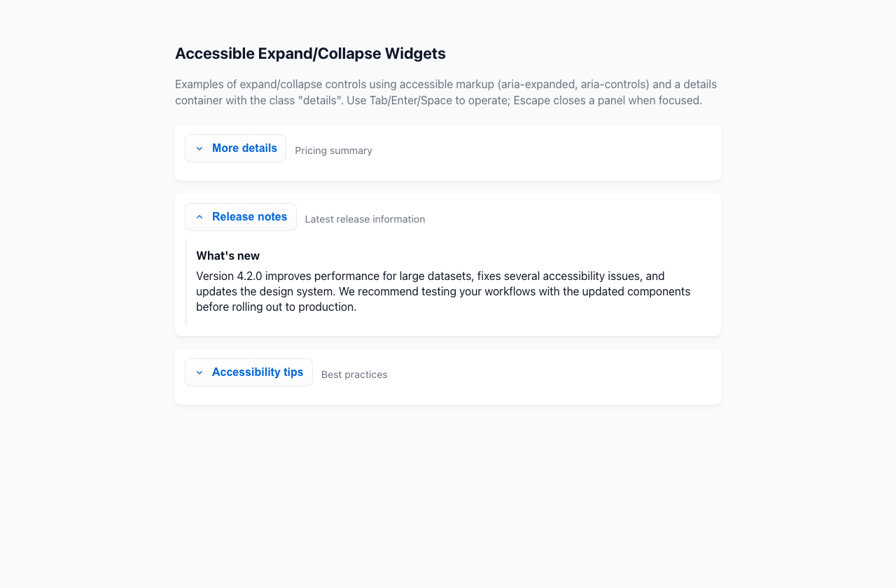This screenshot has height=588, width=896.
Task: Click empty space right of Pricing summary
Action: (x=546, y=150)
